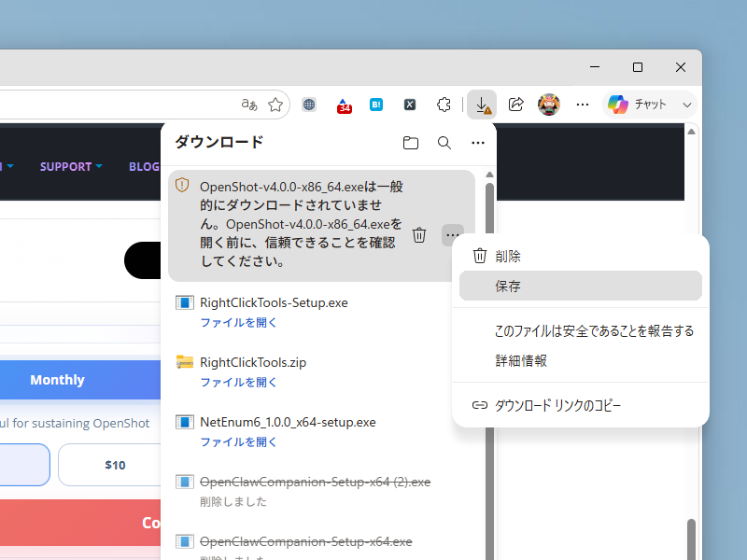This screenshot has width=747, height=560.
Task: Select ダウンロード リンクのコピー entry
Action: (x=581, y=405)
